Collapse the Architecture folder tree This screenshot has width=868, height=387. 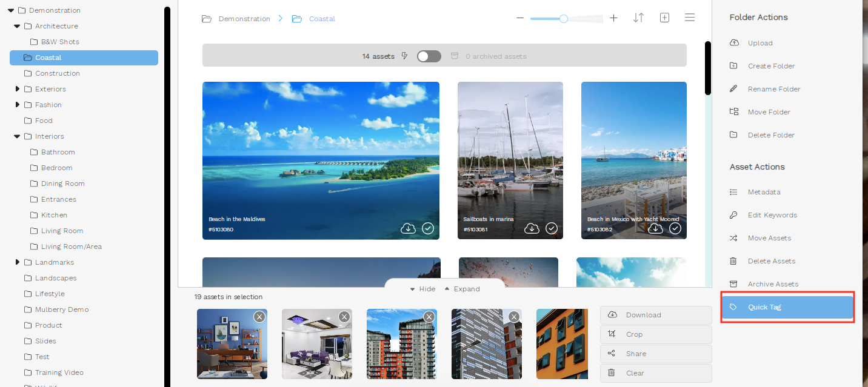[17, 26]
